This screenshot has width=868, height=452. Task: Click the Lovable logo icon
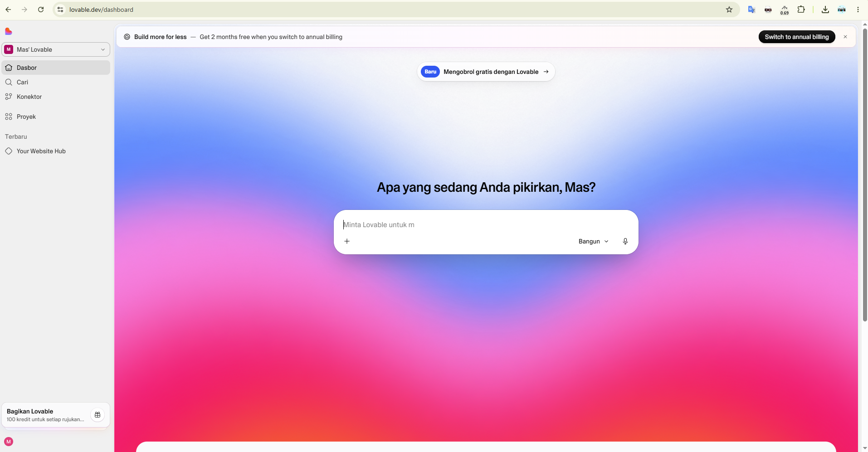coord(9,31)
